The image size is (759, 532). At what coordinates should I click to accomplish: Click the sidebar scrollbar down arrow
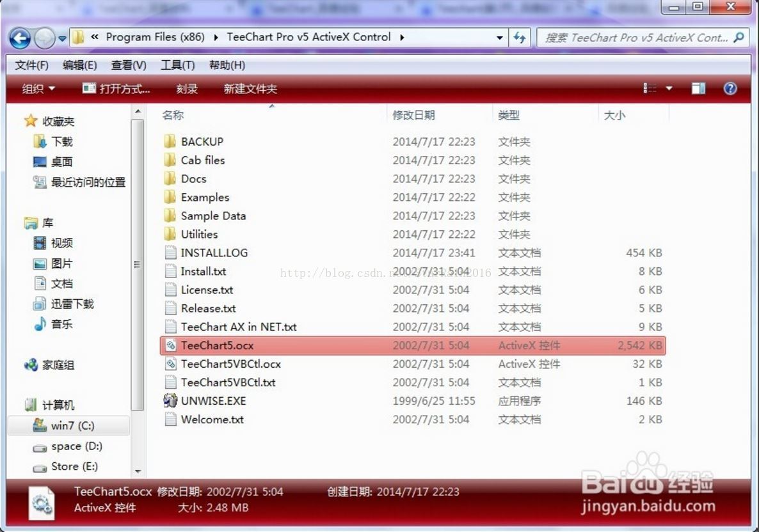[138, 471]
